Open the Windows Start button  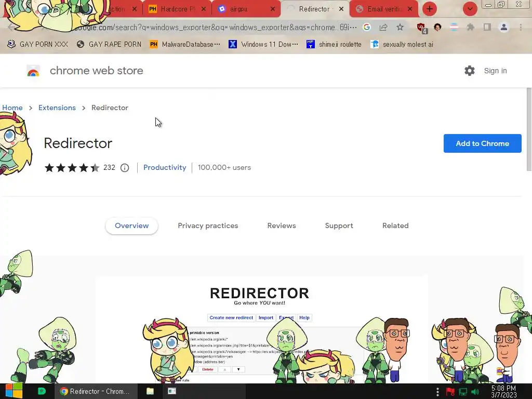click(x=14, y=391)
